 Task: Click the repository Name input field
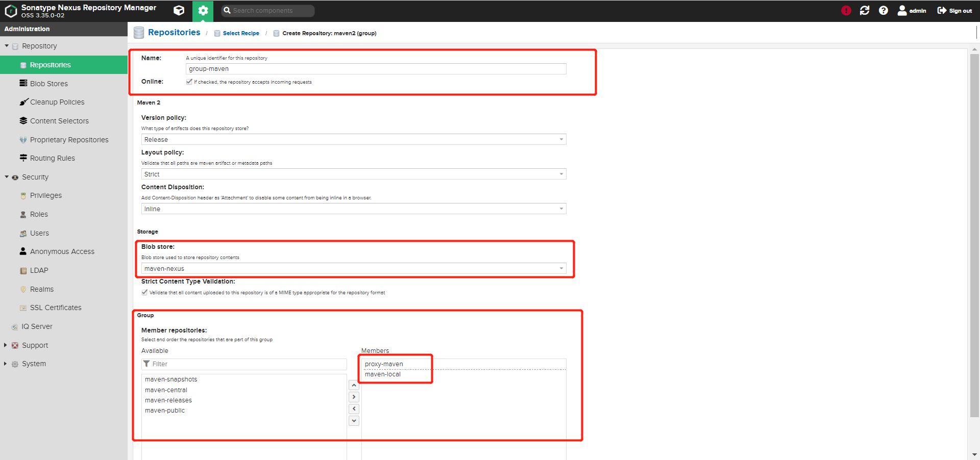376,69
